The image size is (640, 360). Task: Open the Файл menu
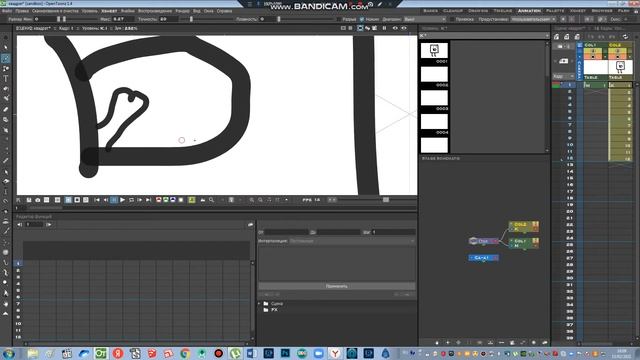7,11
